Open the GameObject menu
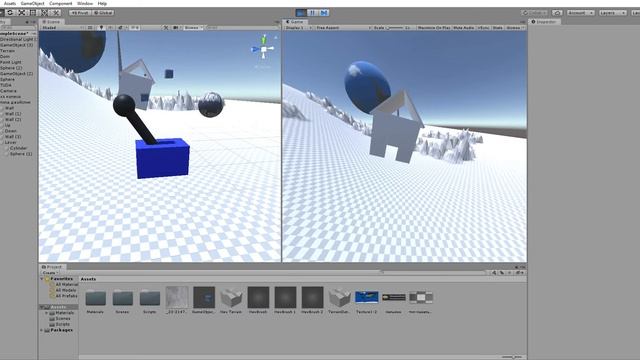Viewport: 640px width, 360px height. point(33,3)
